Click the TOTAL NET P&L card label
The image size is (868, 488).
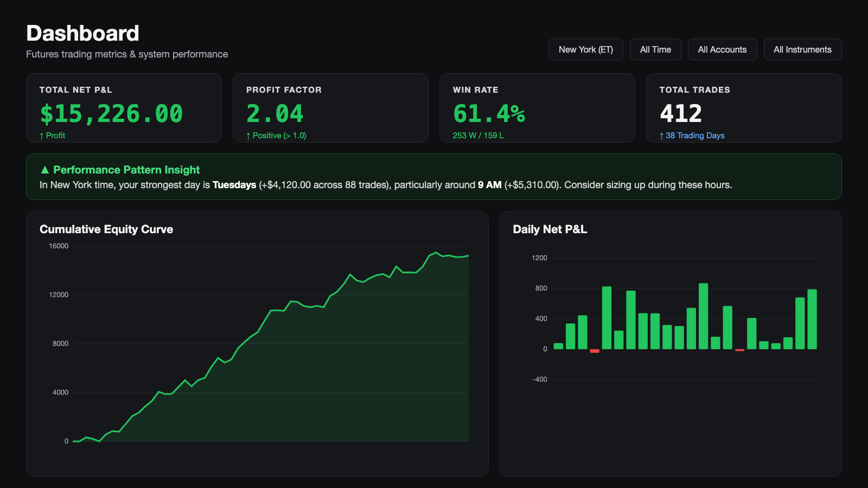click(x=76, y=90)
